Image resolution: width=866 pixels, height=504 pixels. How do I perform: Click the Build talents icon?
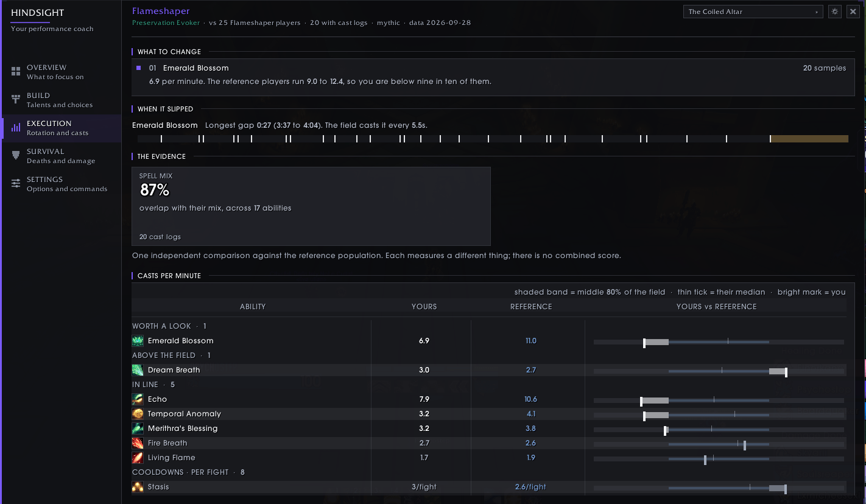(16, 100)
